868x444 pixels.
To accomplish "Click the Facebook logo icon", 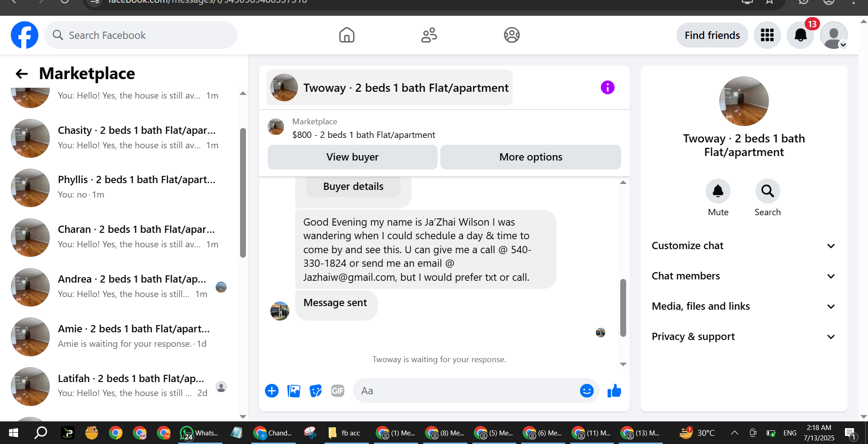I will (24, 35).
